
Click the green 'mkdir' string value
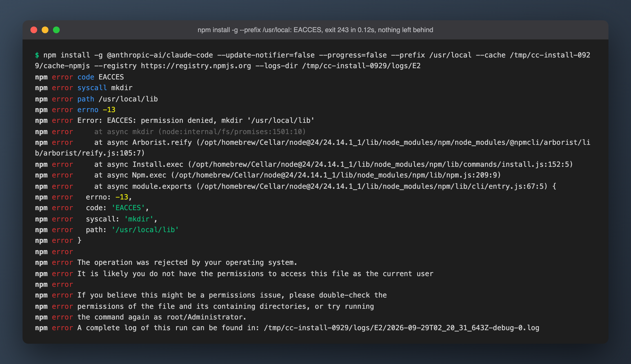click(139, 219)
